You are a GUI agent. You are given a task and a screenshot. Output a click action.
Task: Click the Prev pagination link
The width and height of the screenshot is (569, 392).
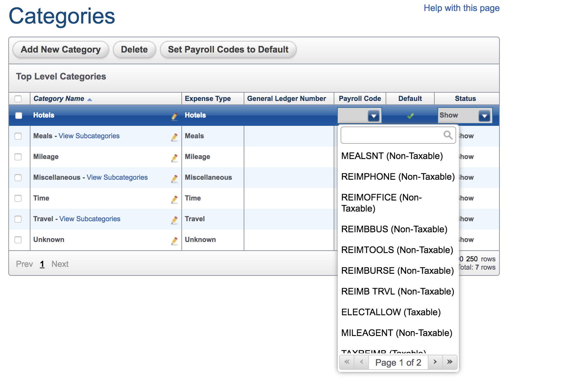click(x=24, y=264)
